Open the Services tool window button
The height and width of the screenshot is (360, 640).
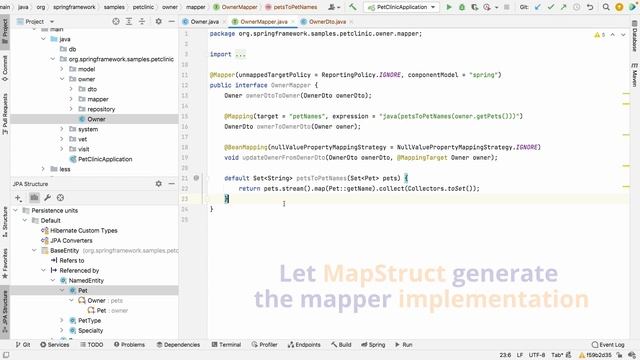pos(55,344)
